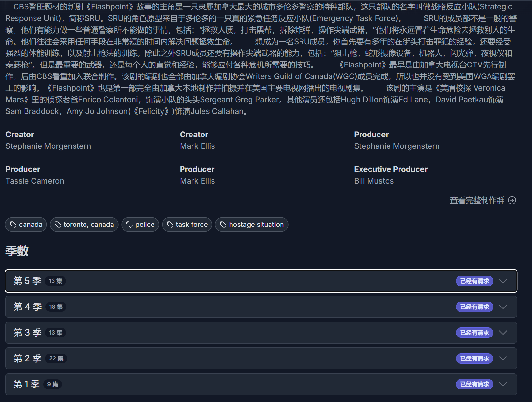Viewport: 532px width, 402px height.
Task: Select the 第 2 季 row title
Action: click(x=27, y=358)
